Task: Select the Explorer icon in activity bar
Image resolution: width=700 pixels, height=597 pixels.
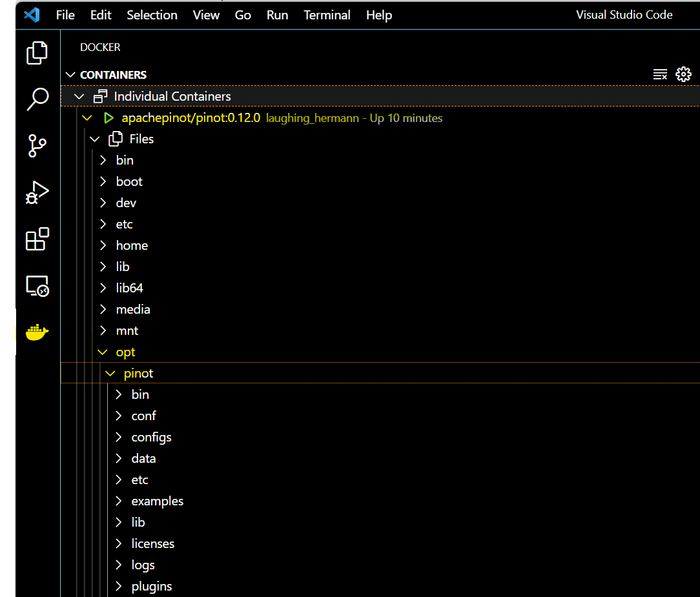Action: pyautogui.click(x=37, y=53)
